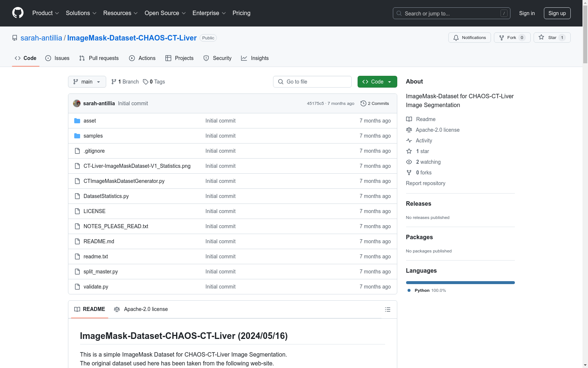
Task: Click the book icon beside Readme
Action: click(x=409, y=119)
